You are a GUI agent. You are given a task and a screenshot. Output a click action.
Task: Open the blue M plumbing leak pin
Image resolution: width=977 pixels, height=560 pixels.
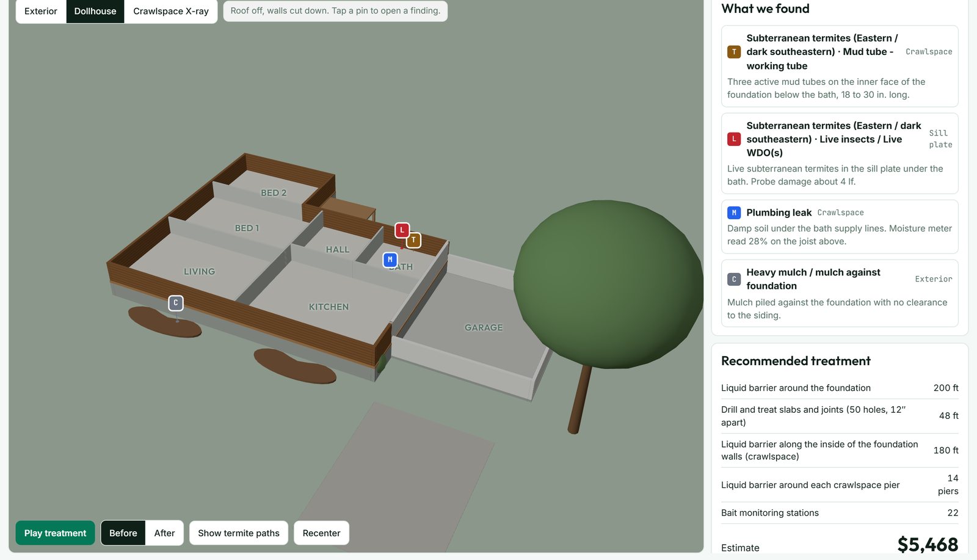(x=390, y=260)
